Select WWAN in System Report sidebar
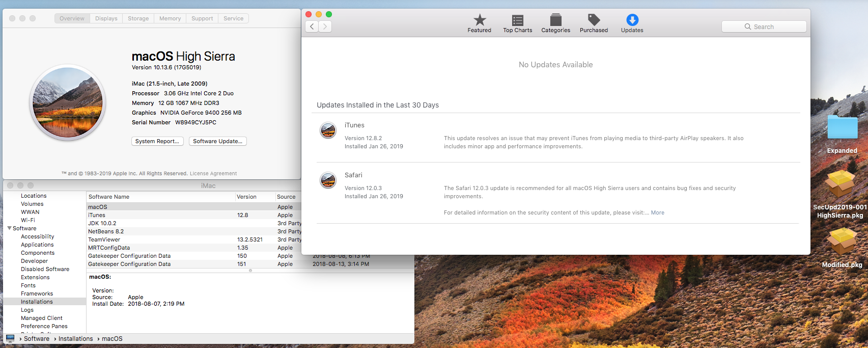 30,212
